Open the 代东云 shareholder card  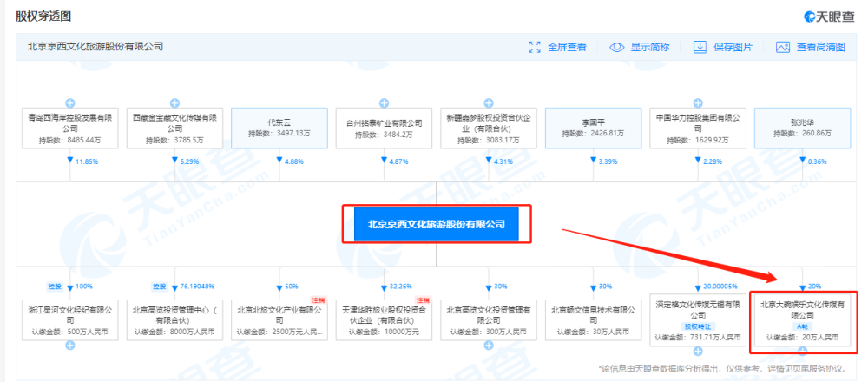279,128
